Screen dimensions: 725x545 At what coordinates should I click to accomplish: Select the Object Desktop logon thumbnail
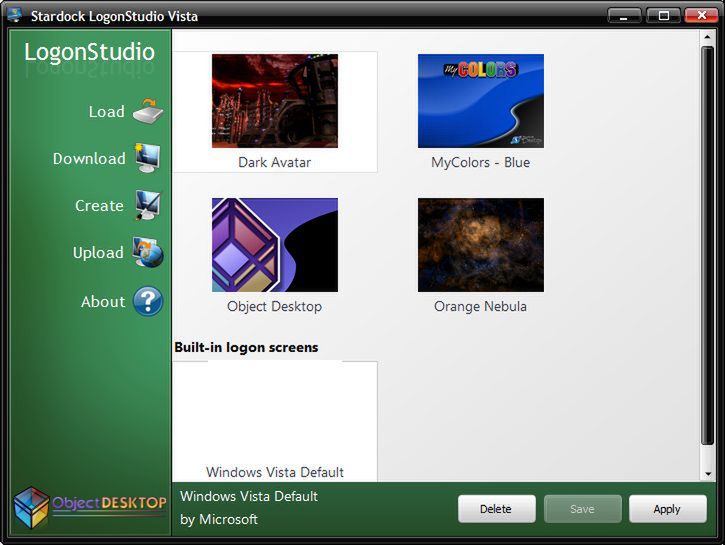[x=275, y=245]
